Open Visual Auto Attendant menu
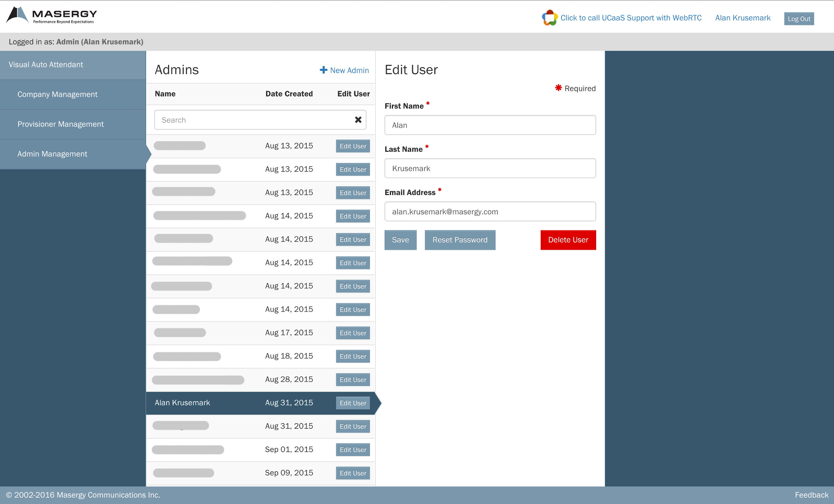 pyautogui.click(x=46, y=65)
